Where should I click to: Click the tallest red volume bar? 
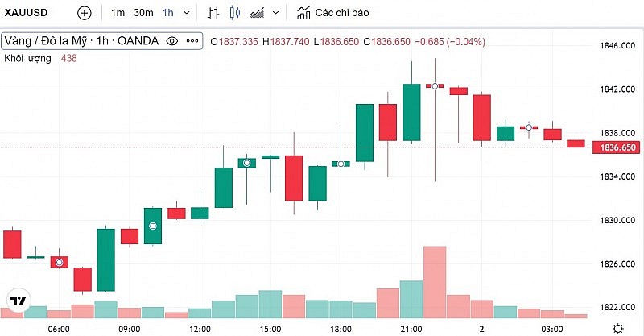pyautogui.click(x=434, y=281)
